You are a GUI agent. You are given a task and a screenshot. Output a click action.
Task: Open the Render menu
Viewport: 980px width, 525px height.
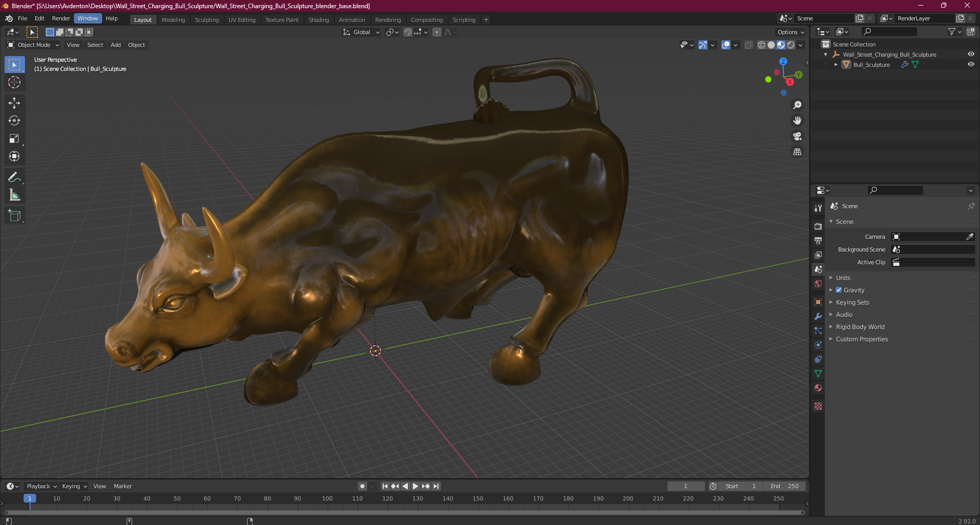(x=61, y=18)
